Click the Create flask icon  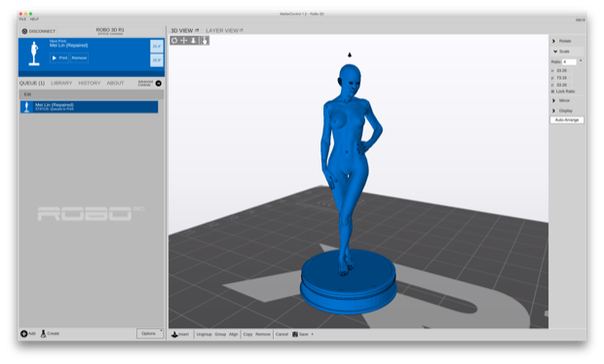pos(44,334)
